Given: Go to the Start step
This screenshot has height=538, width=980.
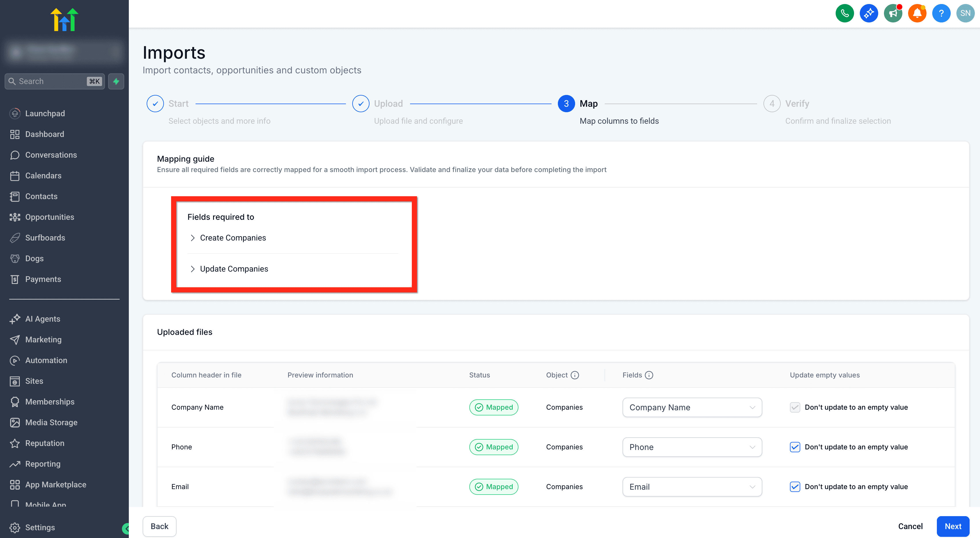Looking at the screenshot, I should click(x=155, y=104).
